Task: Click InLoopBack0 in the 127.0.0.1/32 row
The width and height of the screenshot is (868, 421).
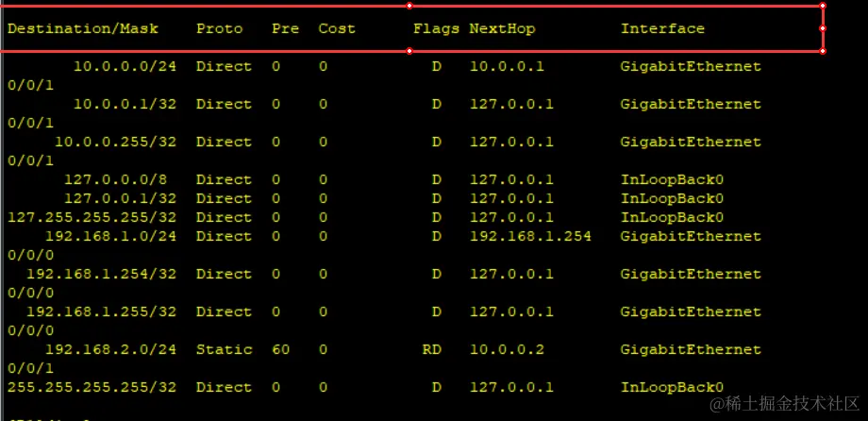Action: coord(672,198)
